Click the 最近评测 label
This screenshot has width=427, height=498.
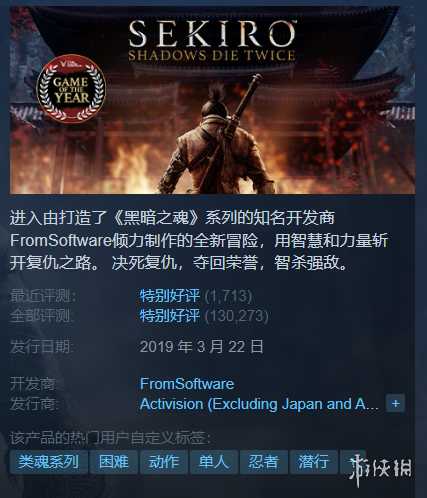coord(43,296)
